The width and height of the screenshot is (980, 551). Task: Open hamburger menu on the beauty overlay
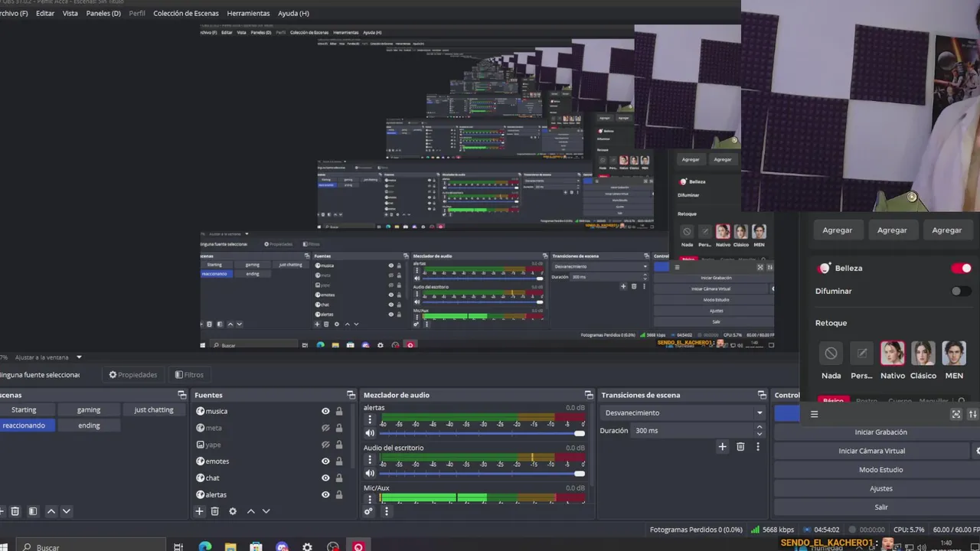coord(814,414)
